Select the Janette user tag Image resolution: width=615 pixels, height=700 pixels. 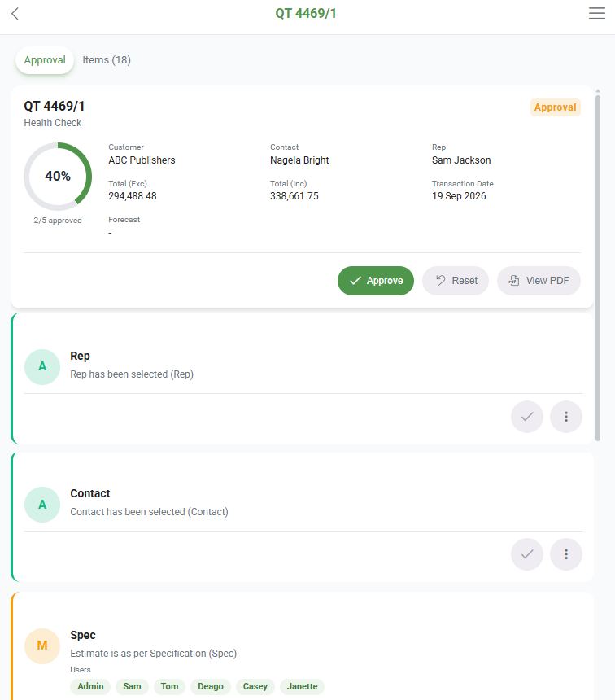click(x=302, y=686)
